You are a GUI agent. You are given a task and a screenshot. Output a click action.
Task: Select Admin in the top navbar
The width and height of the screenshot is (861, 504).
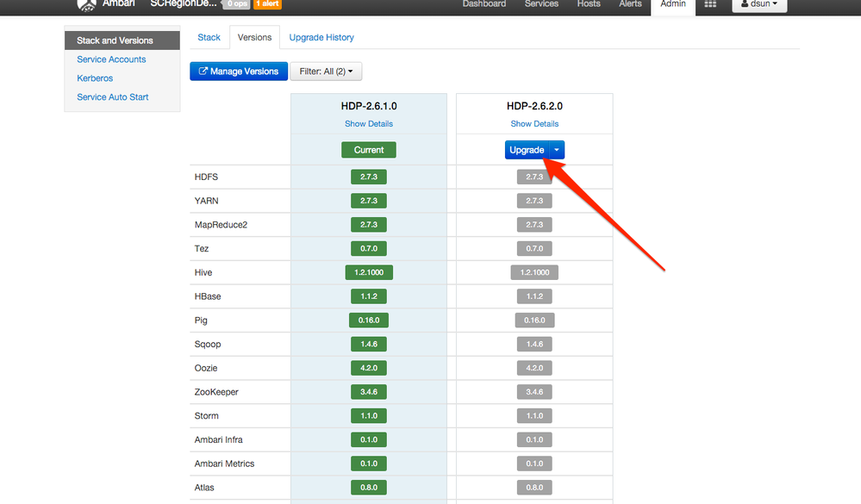(672, 4)
